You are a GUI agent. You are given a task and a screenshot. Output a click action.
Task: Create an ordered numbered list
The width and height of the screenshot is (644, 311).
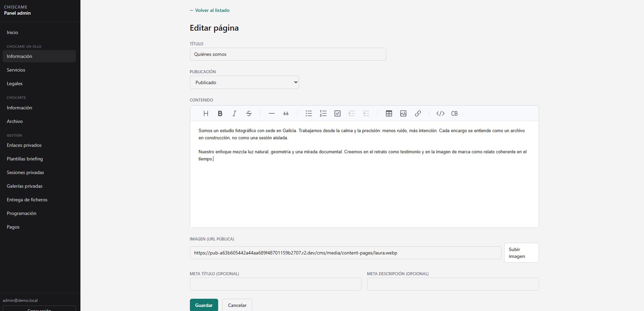click(x=323, y=113)
